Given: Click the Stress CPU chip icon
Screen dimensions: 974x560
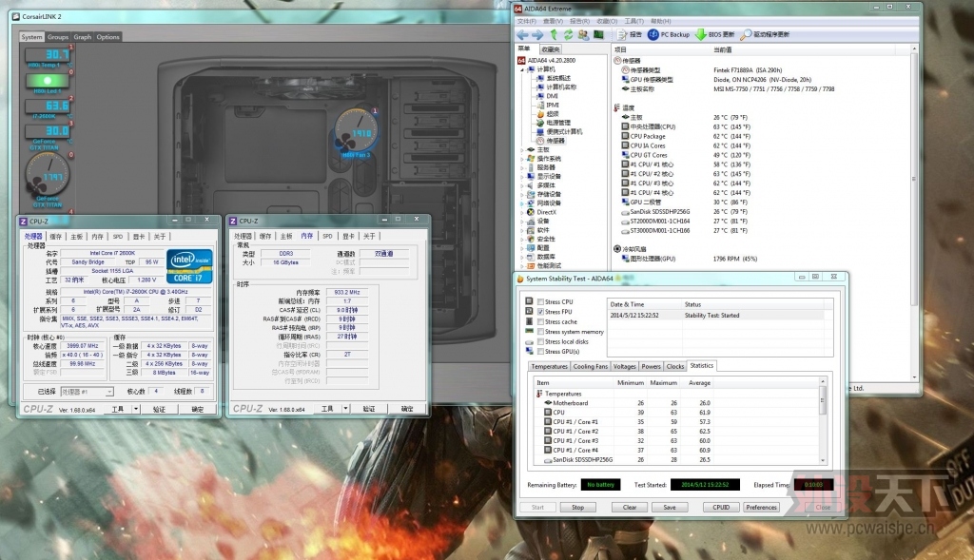Looking at the screenshot, I should 529,301.
